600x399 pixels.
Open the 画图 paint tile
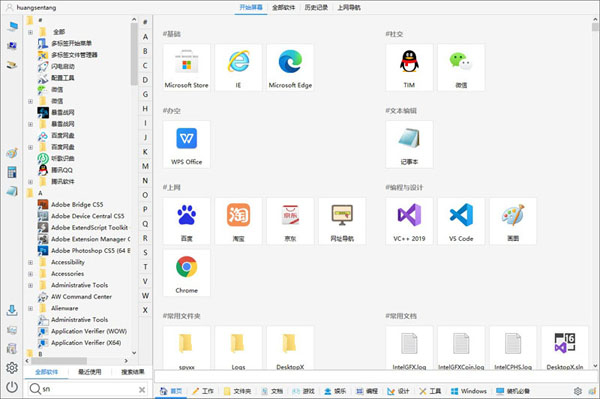pyautogui.click(x=513, y=221)
